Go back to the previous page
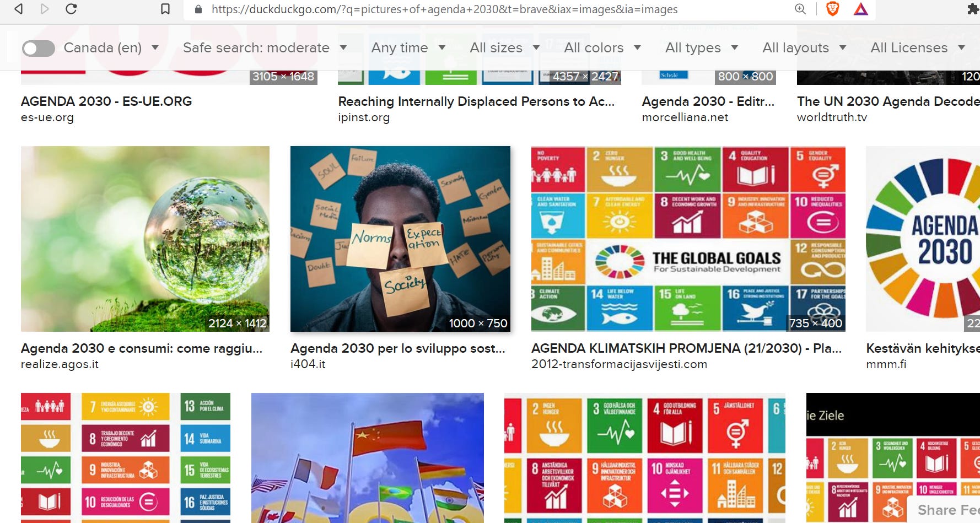This screenshot has width=980, height=523. click(x=19, y=9)
